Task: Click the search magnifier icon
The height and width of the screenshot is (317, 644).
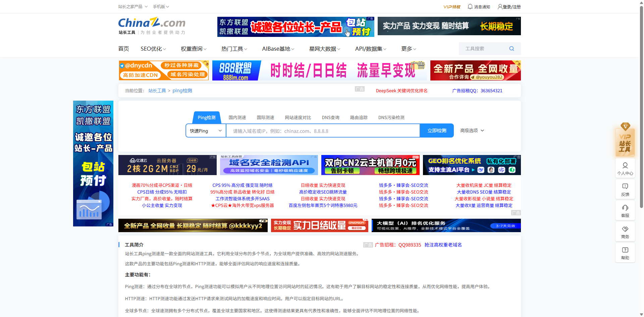Action: pos(511,48)
